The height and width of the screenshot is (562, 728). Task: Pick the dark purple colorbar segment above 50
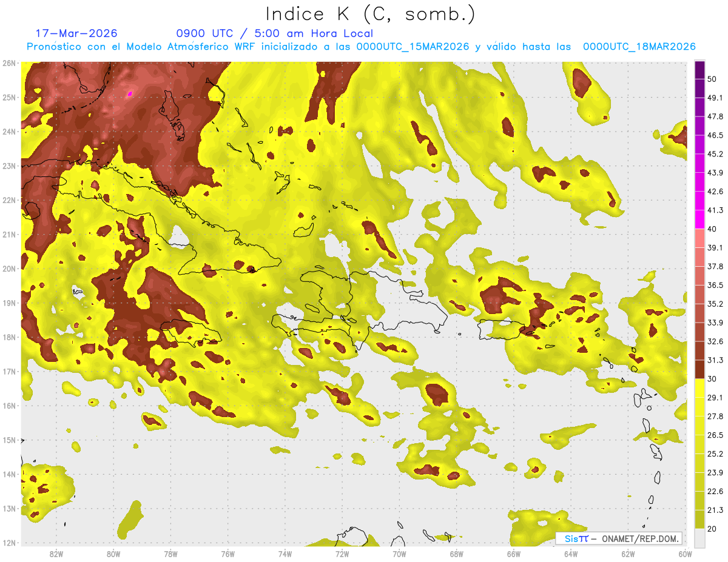pos(699,70)
